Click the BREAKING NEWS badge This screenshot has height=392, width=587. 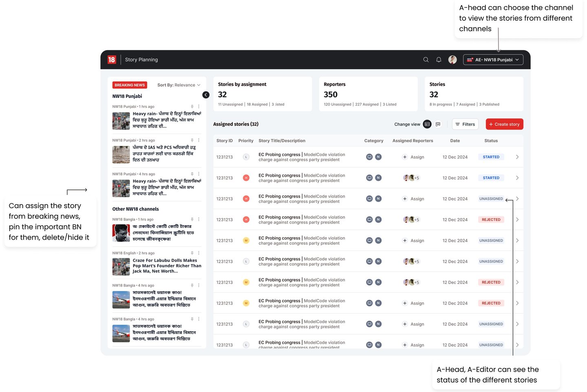click(130, 85)
